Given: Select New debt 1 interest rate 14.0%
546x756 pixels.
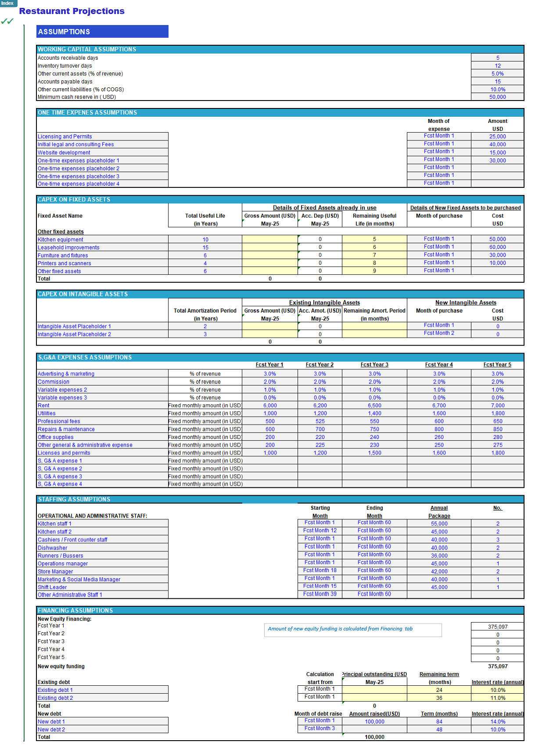Looking at the screenshot, I should coord(497,722).
